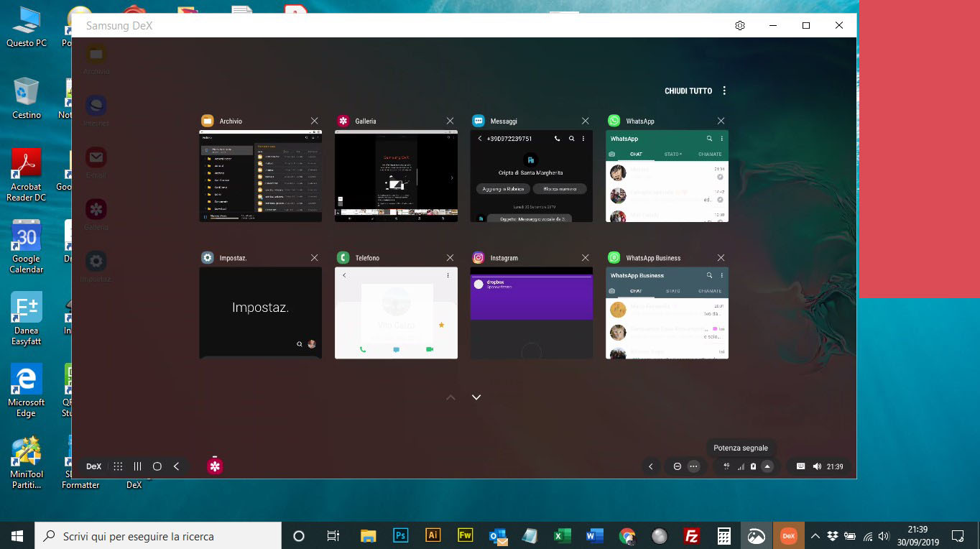Image resolution: width=980 pixels, height=549 pixels.
Task: Select the Archivio app thumbnail
Action: [x=260, y=176]
